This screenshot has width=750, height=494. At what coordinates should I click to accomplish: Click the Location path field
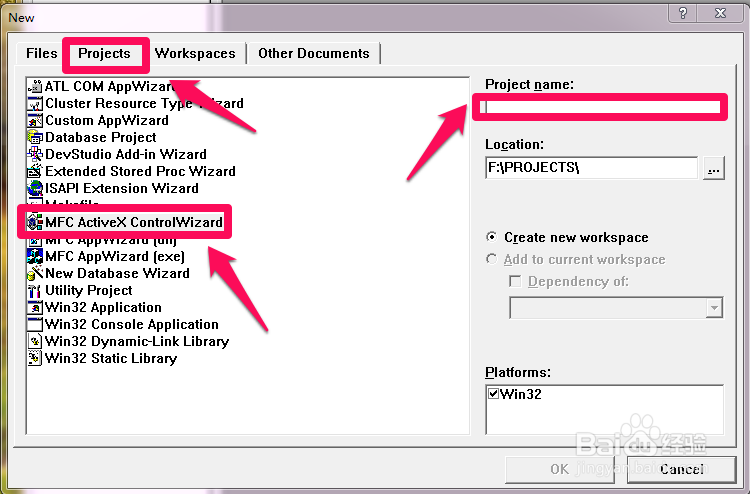point(591,168)
